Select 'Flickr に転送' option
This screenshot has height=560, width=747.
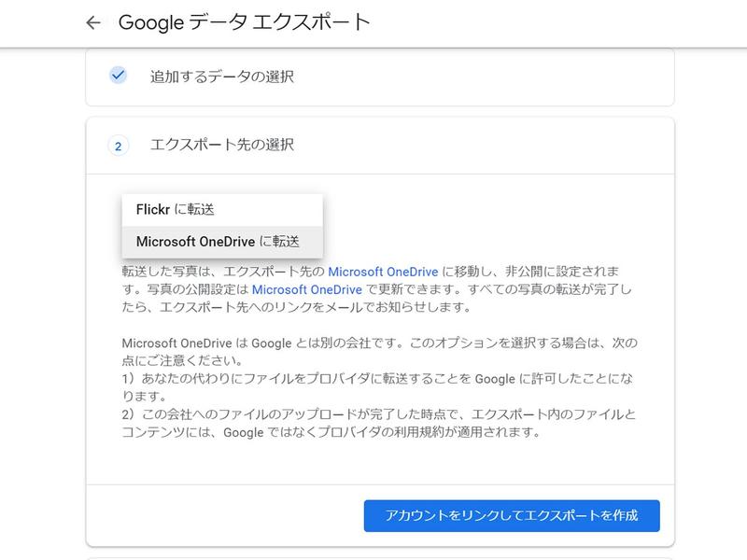click(222, 209)
